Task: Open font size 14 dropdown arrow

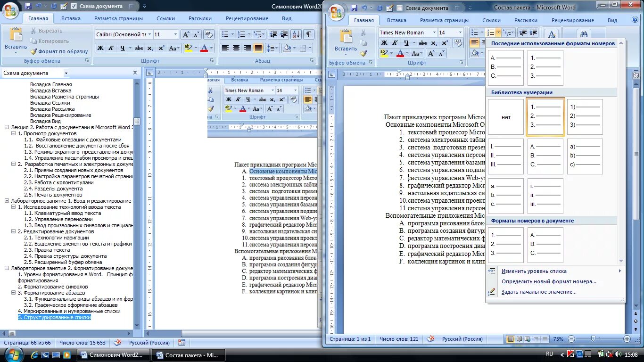Action: tap(460, 33)
